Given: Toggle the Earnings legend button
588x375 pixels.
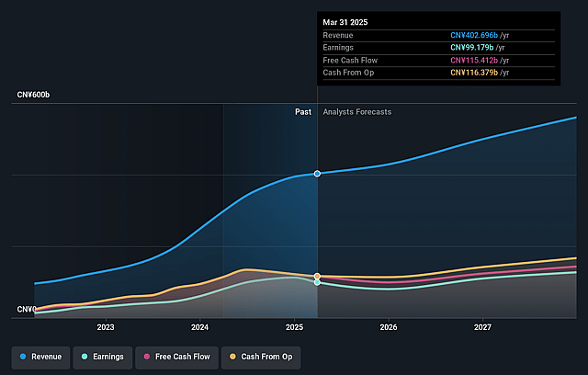Looking at the screenshot, I should [102, 358].
